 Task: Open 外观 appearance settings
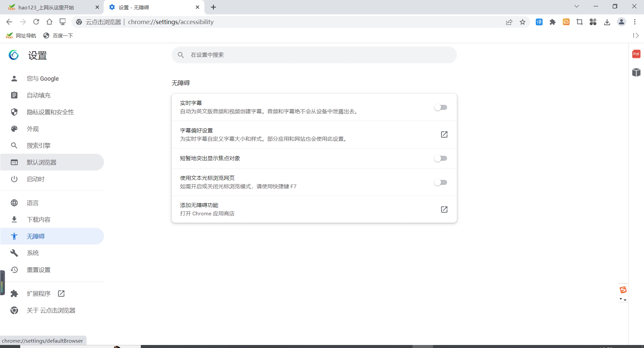pyautogui.click(x=52, y=129)
